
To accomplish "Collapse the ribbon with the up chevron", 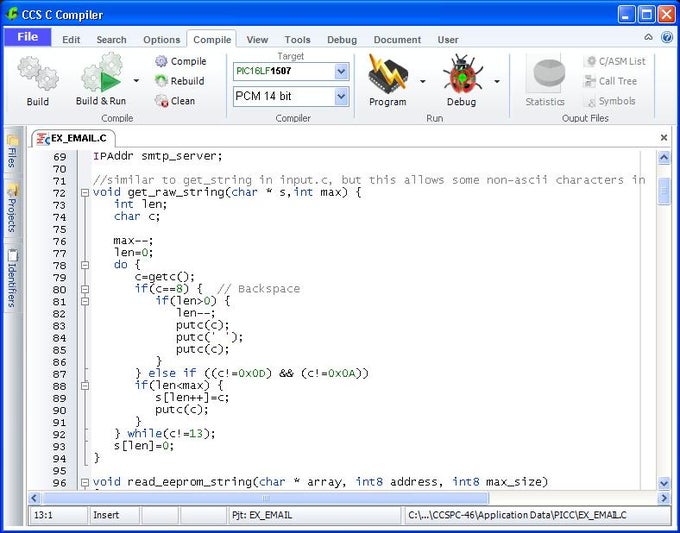I will click(648, 37).
